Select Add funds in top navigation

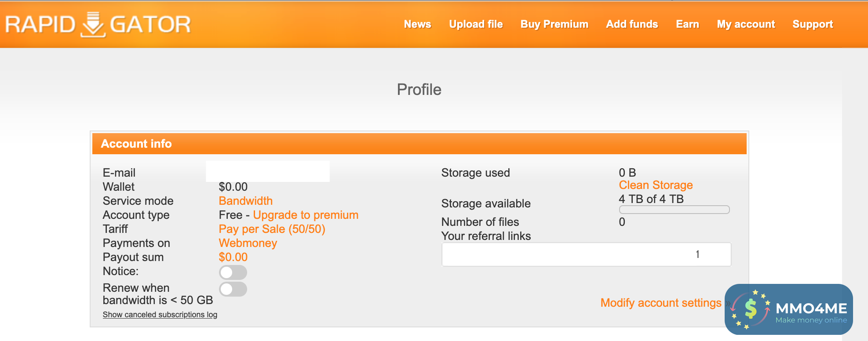coord(632,24)
